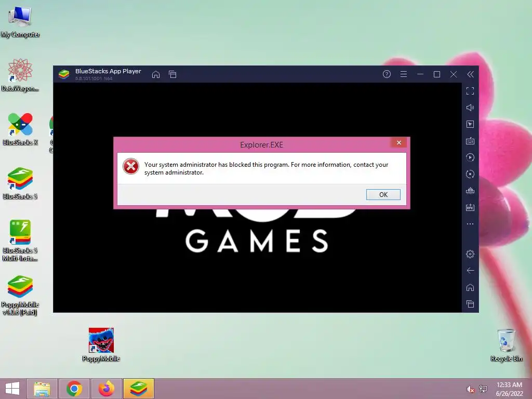
Task: Select DataWagon desktop shortcut
Action: tap(20, 75)
